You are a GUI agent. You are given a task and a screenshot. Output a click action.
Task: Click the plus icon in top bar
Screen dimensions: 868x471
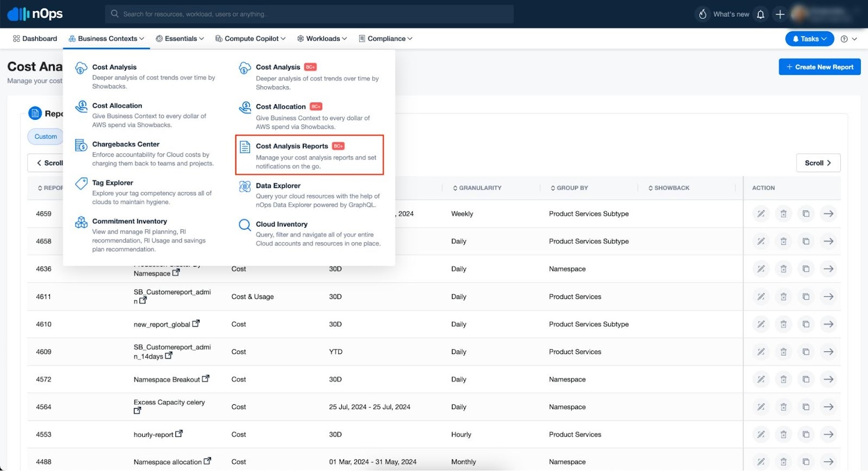[780, 14]
